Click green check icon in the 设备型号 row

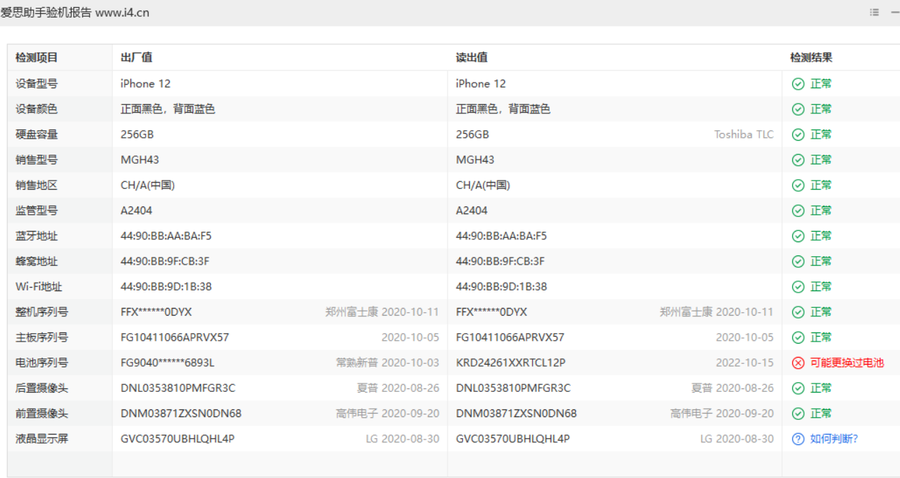(x=797, y=84)
